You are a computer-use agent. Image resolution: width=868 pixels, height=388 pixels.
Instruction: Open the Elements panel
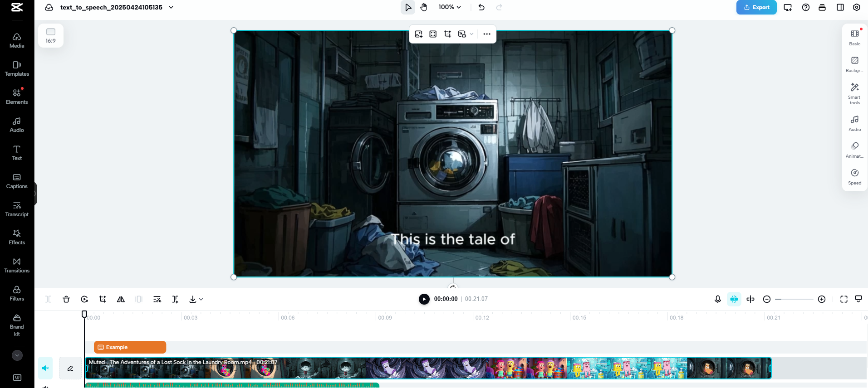[17, 97]
